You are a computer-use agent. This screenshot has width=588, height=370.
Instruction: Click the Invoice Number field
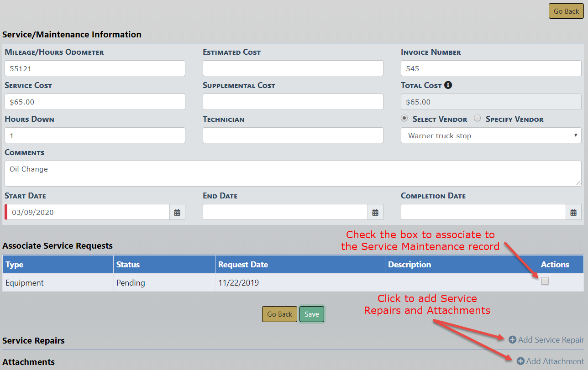[491, 68]
